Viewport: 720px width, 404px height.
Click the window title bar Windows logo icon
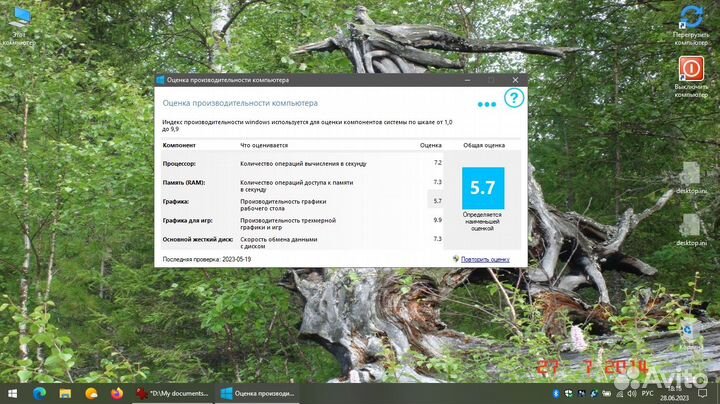coord(160,80)
